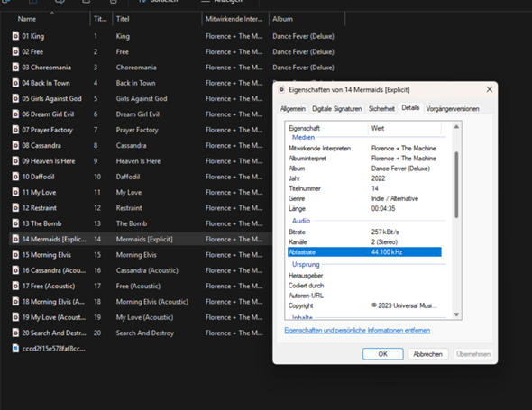Click the file icon of 04 Back In Town

[15, 83]
